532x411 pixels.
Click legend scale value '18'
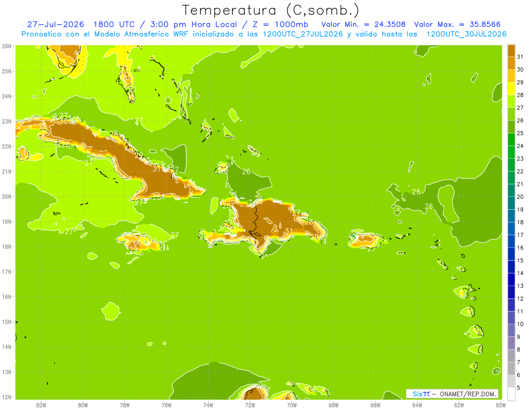520,222
